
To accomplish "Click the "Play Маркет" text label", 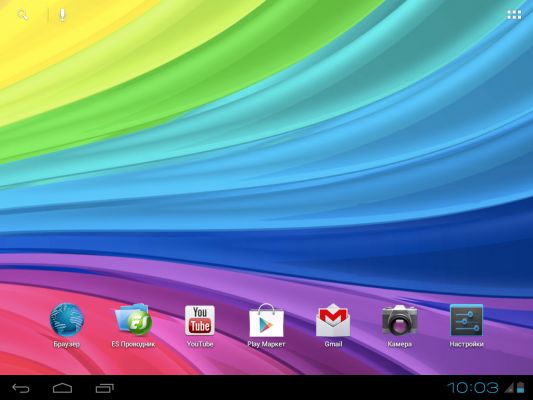I will click(266, 344).
